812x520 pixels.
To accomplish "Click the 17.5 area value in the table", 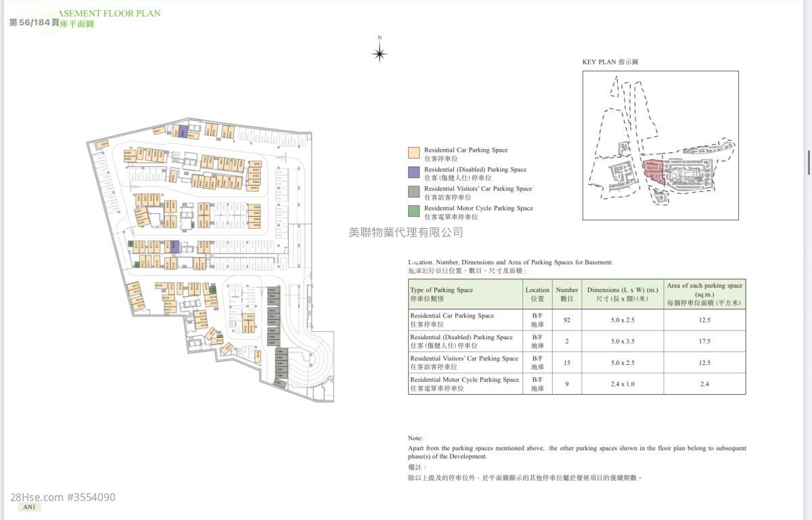I will coord(704,341).
